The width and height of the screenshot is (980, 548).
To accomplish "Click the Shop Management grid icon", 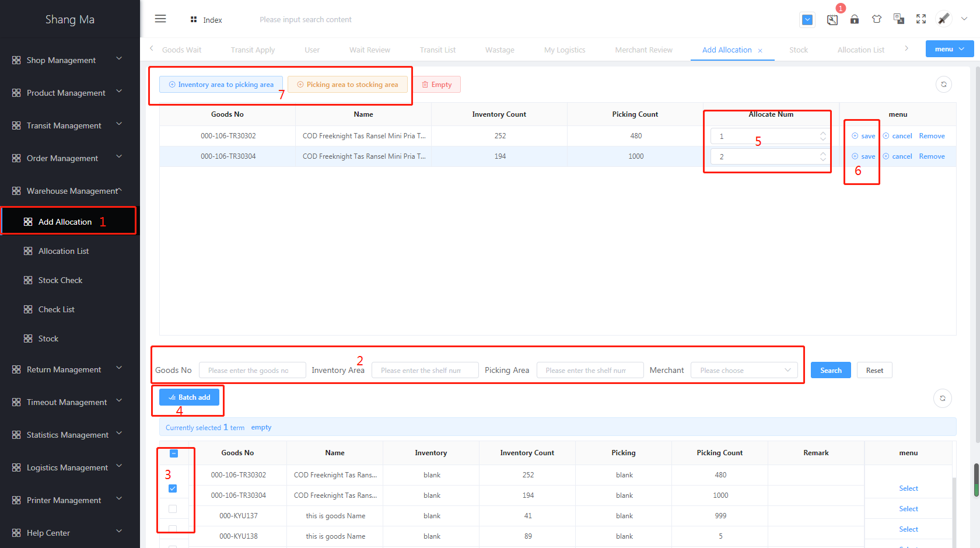I will pyautogui.click(x=16, y=60).
